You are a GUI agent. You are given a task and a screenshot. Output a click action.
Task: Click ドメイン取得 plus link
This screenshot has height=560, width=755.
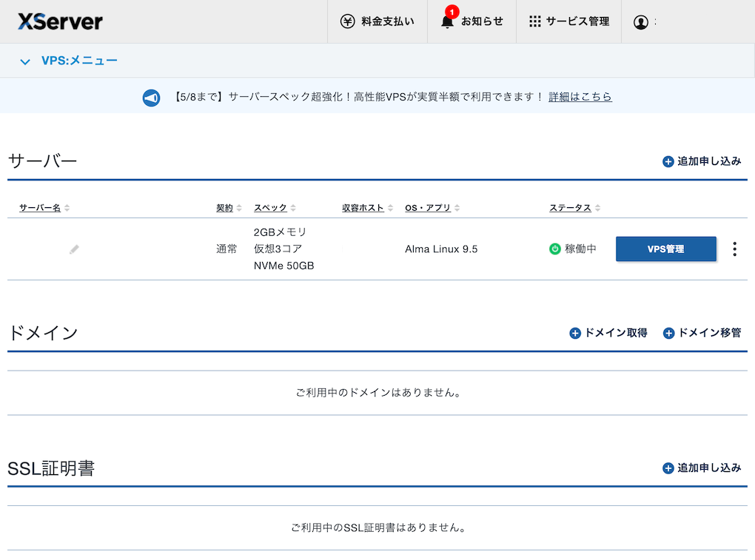pyautogui.click(x=608, y=333)
